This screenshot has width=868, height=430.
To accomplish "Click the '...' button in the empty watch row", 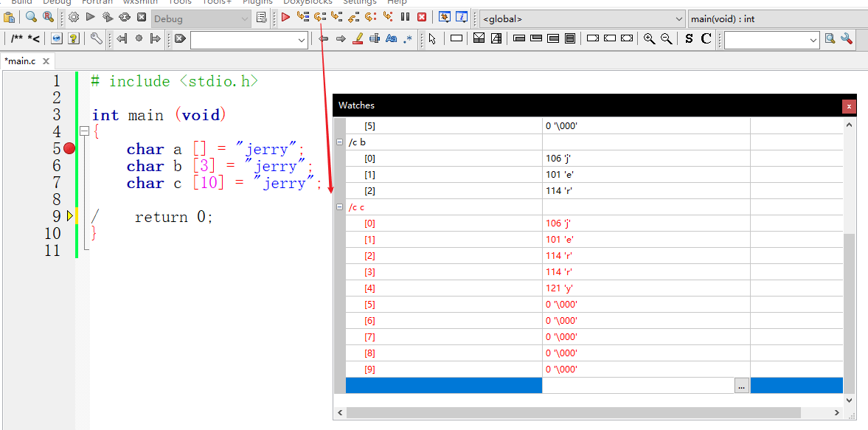I will [741, 386].
